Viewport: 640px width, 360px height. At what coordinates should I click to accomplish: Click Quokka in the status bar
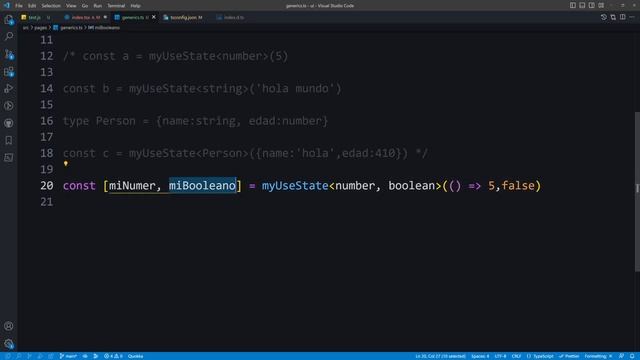pyautogui.click(x=136, y=356)
